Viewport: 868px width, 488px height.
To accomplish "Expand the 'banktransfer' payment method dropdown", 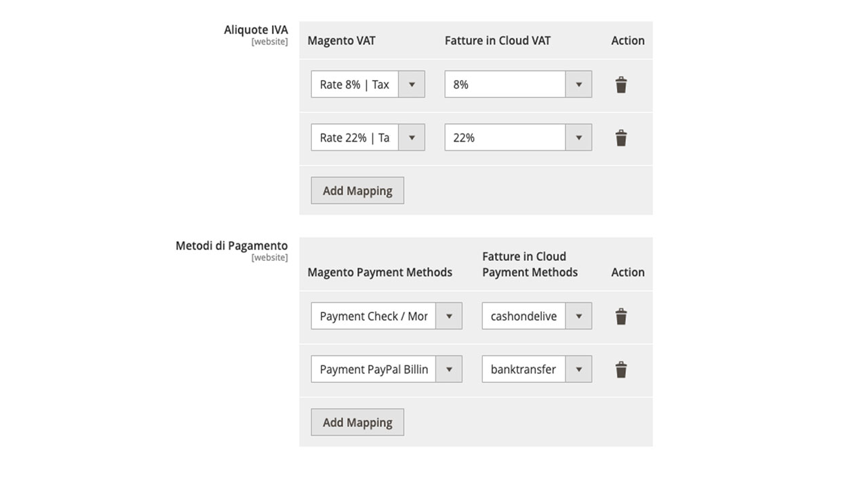I will 536,369.
